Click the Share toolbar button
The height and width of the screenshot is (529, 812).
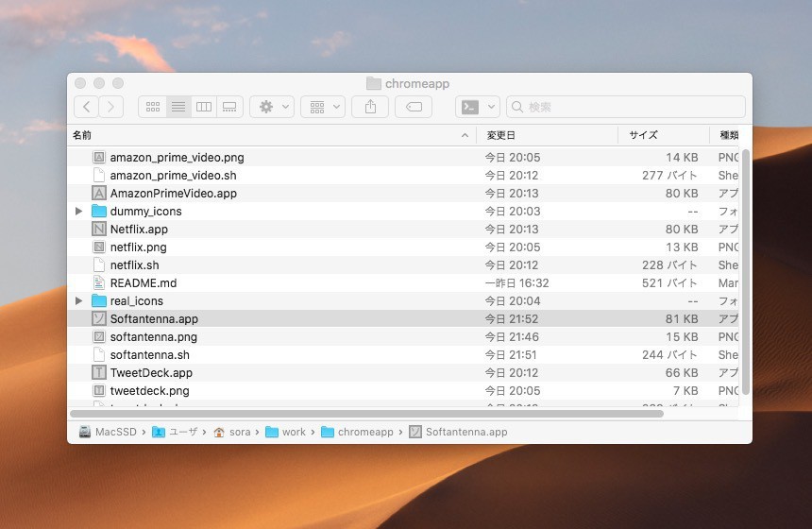pyautogui.click(x=370, y=107)
